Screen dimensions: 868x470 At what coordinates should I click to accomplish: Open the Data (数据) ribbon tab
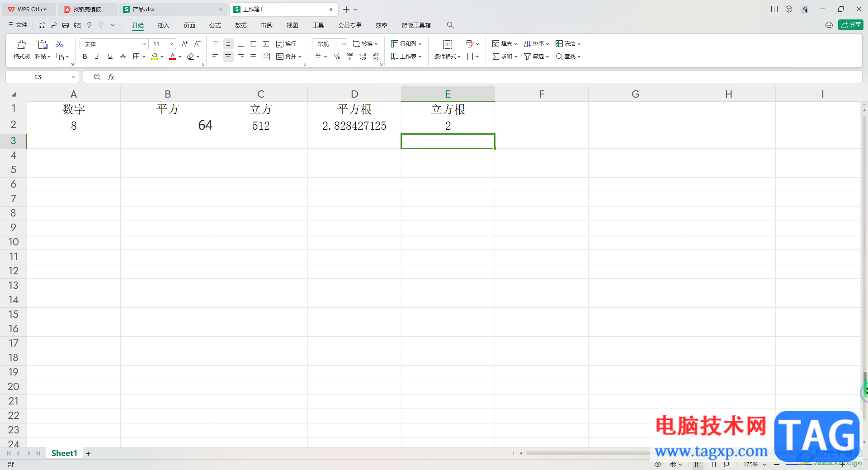(x=241, y=25)
